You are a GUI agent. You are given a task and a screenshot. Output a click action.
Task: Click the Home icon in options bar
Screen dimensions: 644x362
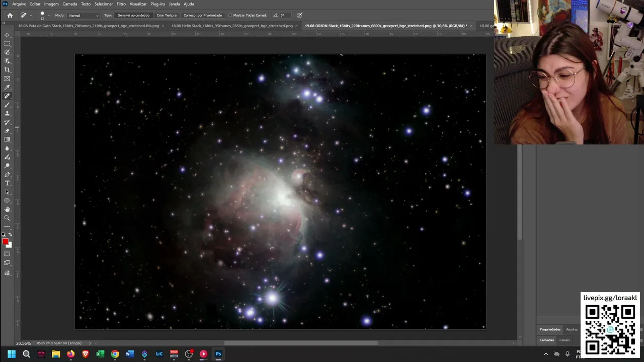[10, 15]
